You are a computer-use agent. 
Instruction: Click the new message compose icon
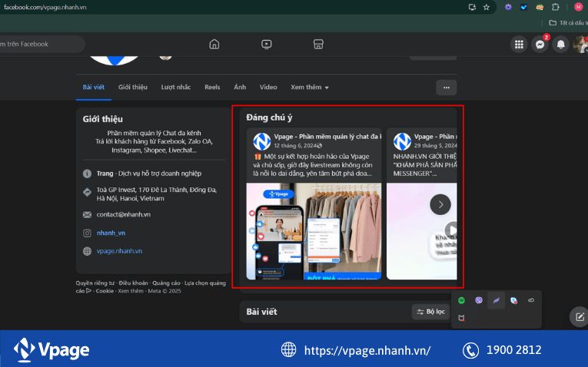(x=580, y=317)
